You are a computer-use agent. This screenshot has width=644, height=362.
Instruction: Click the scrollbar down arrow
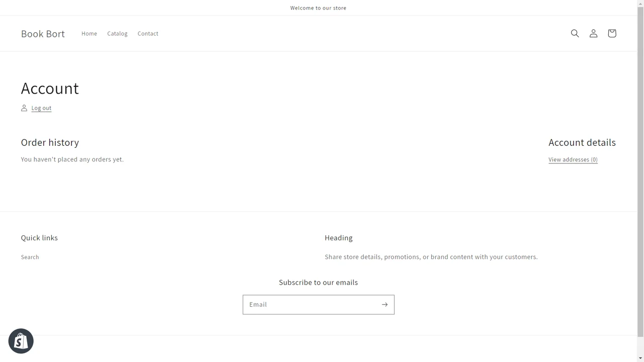(640, 358)
